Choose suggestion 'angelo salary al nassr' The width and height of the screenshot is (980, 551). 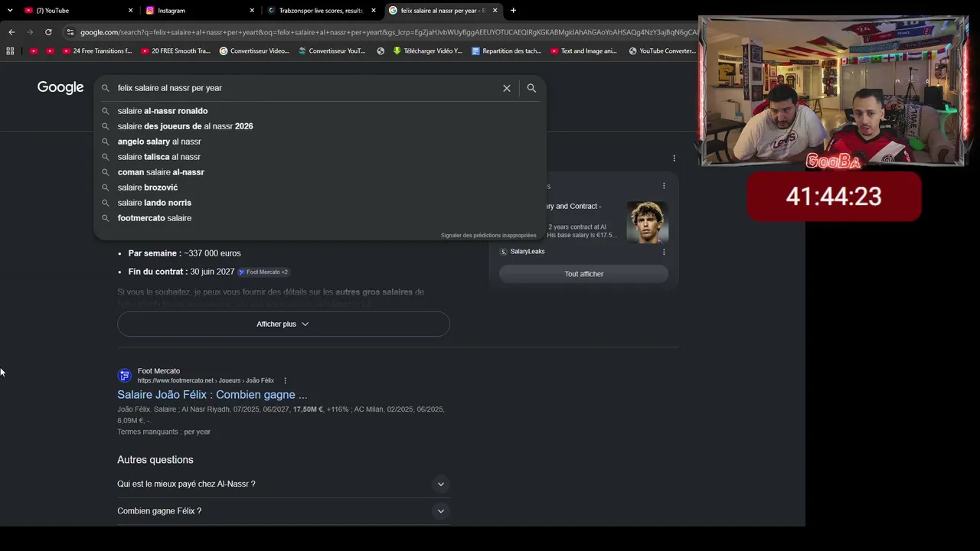(320, 142)
